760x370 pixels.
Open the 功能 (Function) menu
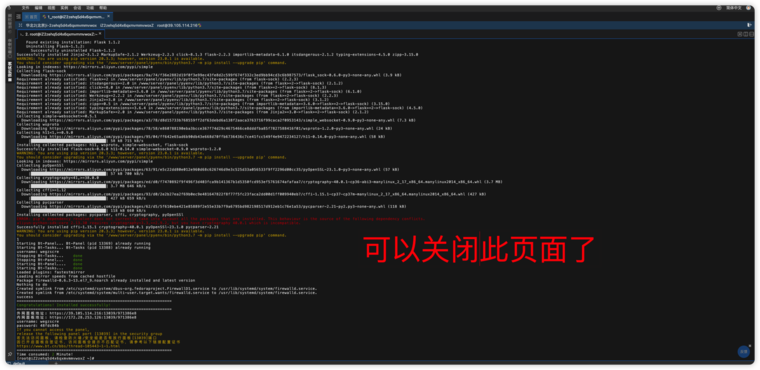(x=90, y=8)
